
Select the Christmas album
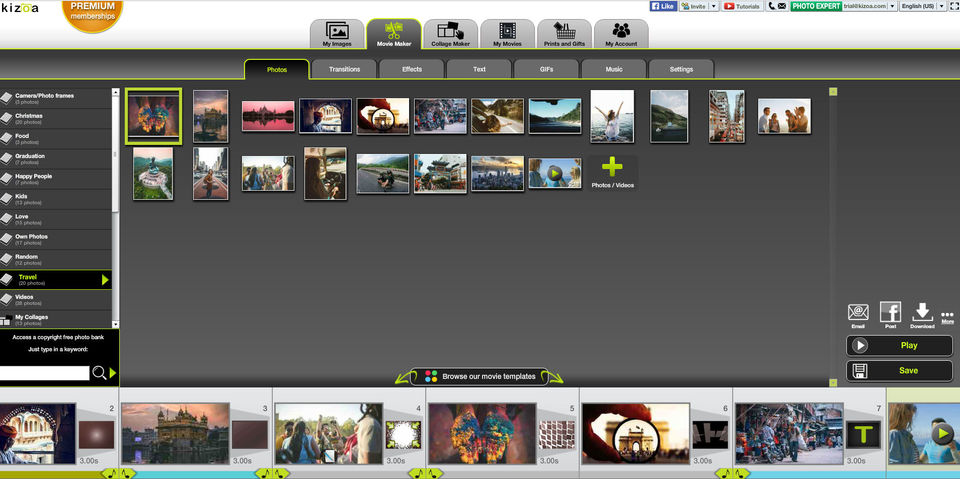(56, 119)
